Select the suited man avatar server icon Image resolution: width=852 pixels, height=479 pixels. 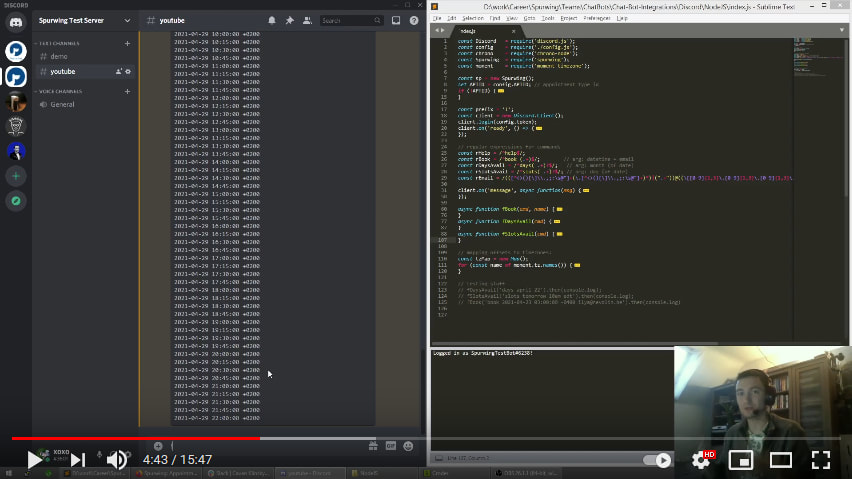[x=16, y=151]
